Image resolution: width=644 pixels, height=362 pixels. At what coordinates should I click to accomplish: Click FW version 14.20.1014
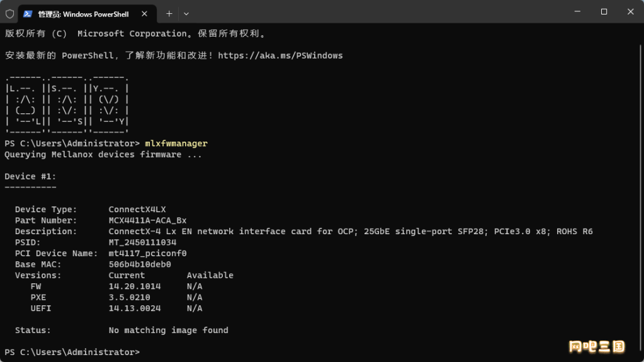(x=135, y=286)
